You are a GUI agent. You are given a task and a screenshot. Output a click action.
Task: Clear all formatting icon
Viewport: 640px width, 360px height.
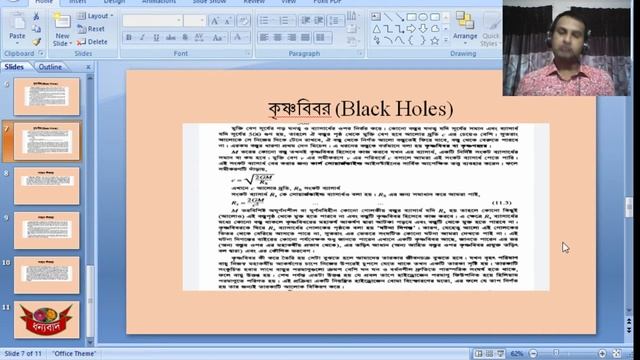pyautogui.click(x=244, y=21)
